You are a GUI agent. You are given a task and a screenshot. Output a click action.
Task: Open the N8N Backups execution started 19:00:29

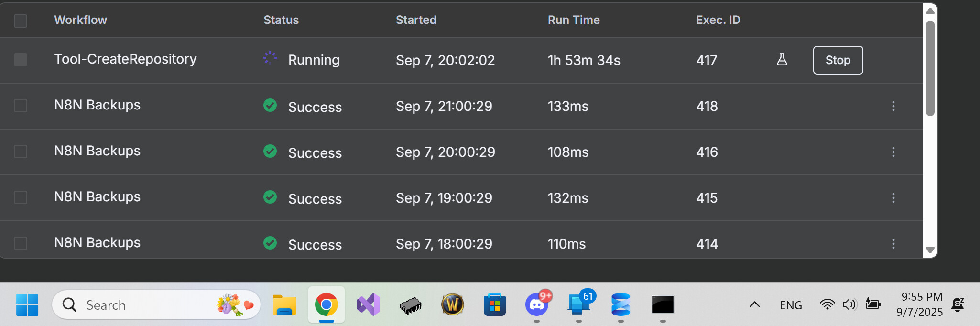tap(97, 197)
